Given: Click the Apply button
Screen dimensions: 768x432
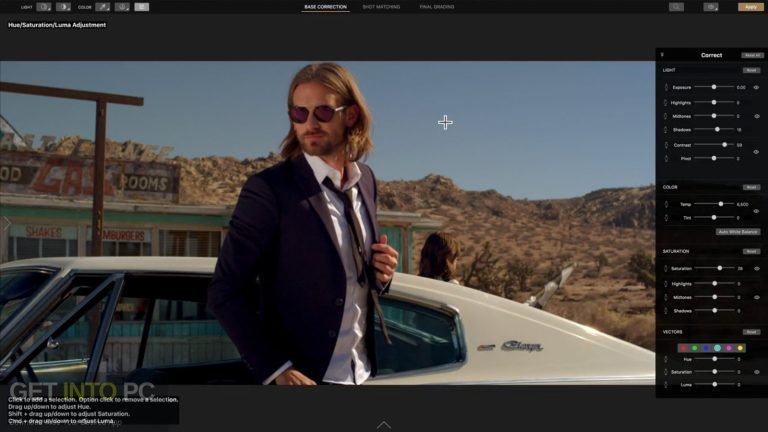Looking at the screenshot, I should (x=750, y=7).
